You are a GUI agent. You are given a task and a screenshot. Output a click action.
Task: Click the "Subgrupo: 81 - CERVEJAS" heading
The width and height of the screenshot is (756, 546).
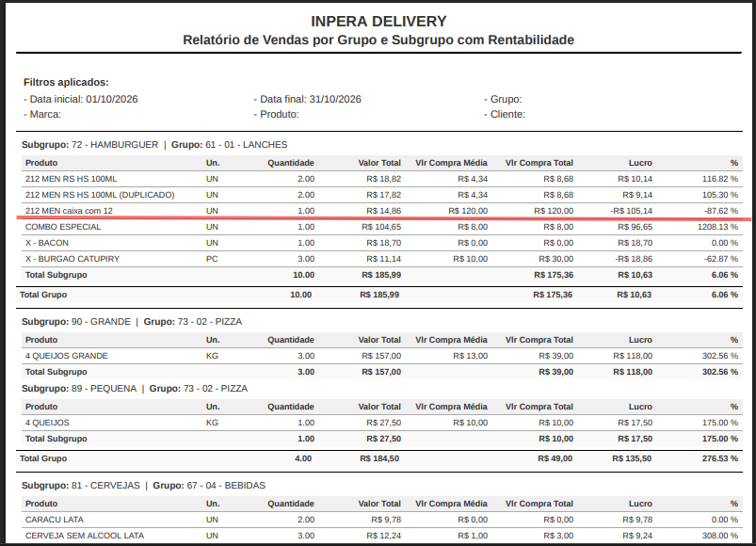point(81,486)
